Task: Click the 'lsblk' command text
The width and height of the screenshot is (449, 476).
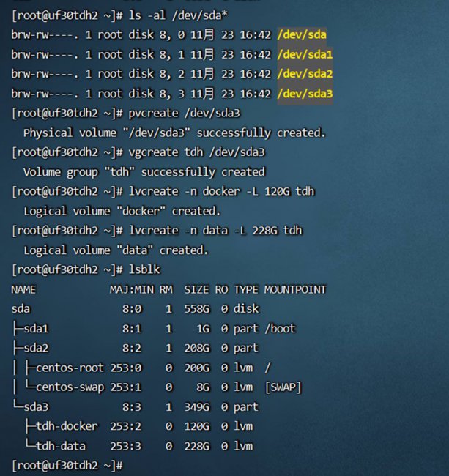Action: (144, 270)
